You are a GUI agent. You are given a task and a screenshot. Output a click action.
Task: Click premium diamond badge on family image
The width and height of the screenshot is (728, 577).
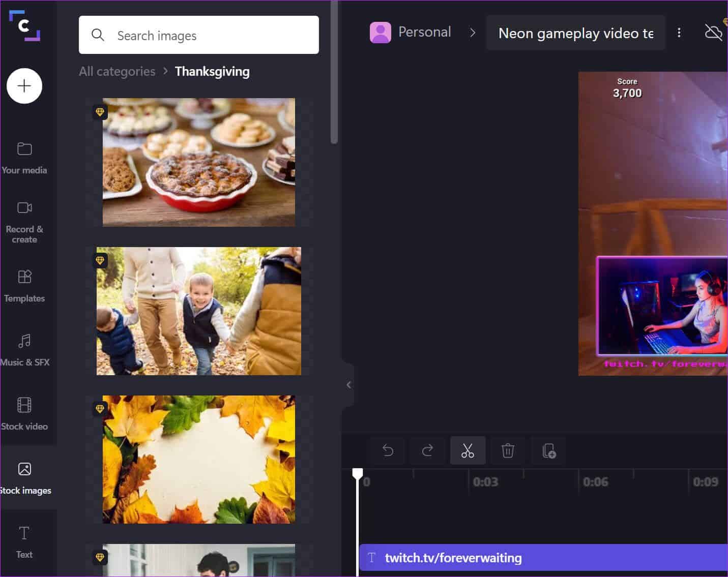[100, 260]
